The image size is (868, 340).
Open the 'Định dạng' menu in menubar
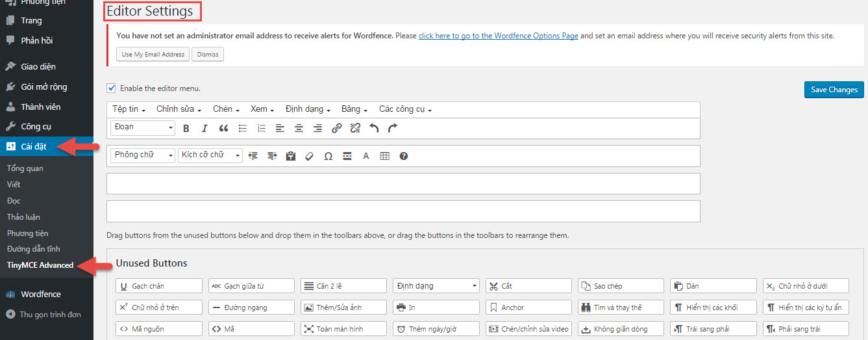pyautogui.click(x=308, y=109)
